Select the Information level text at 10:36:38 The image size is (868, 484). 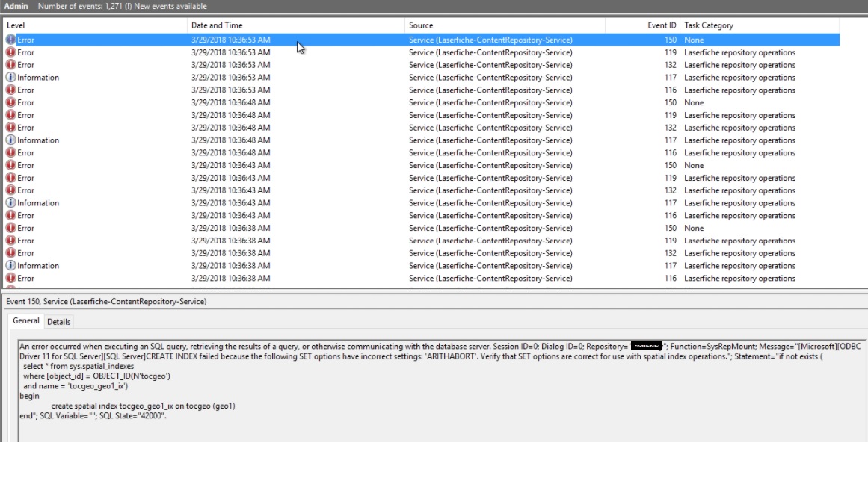tap(38, 265)
